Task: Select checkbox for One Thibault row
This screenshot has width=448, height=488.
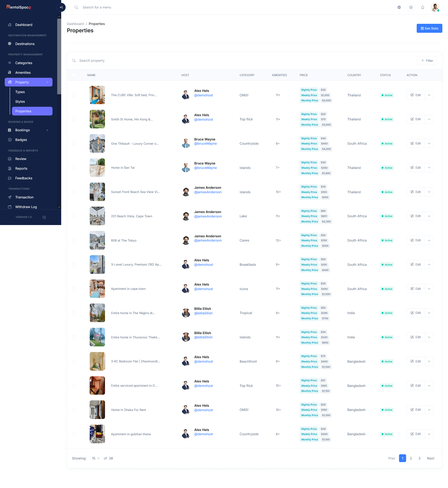Action: click(74, 144)
